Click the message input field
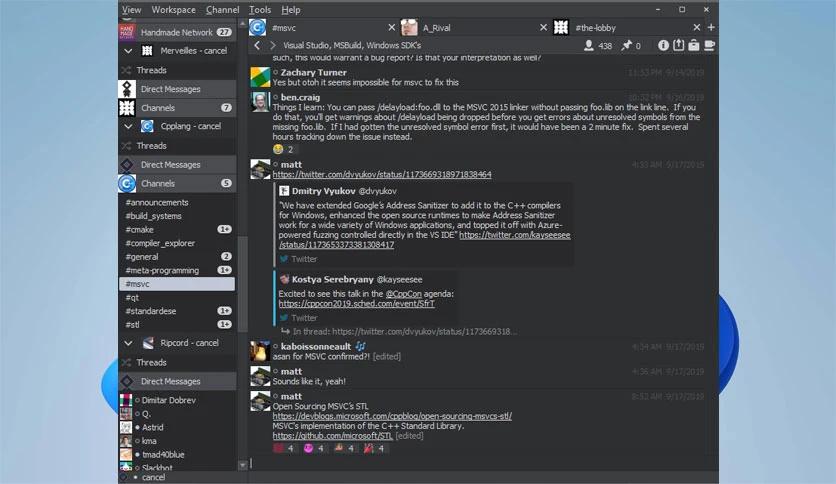This screenshot has width=836, height=484. 483,464
